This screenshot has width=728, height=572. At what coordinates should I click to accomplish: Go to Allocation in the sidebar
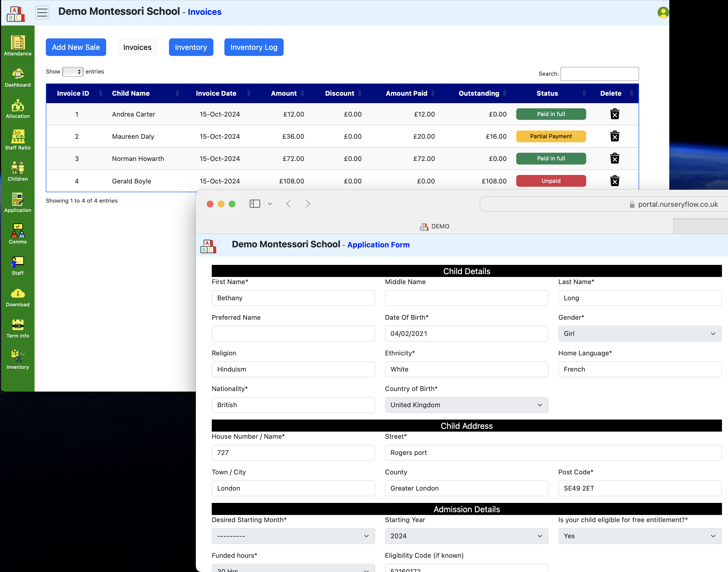click(18, 109)
